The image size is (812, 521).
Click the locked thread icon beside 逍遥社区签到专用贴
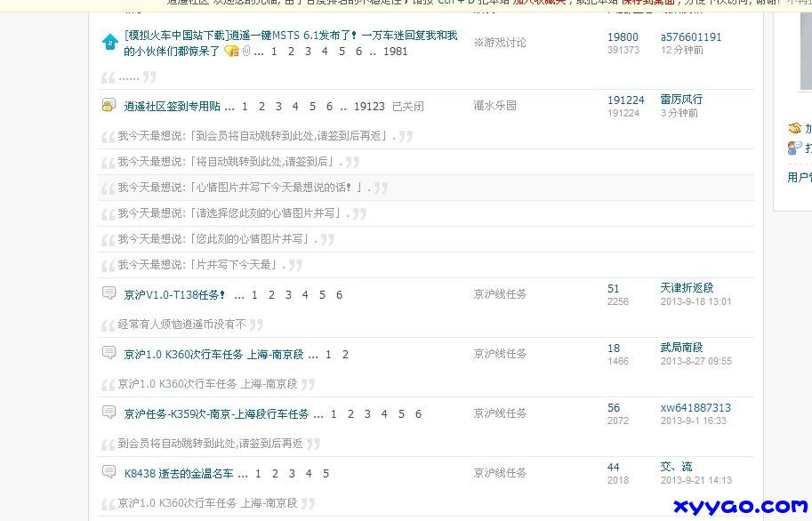click(109, 106)
